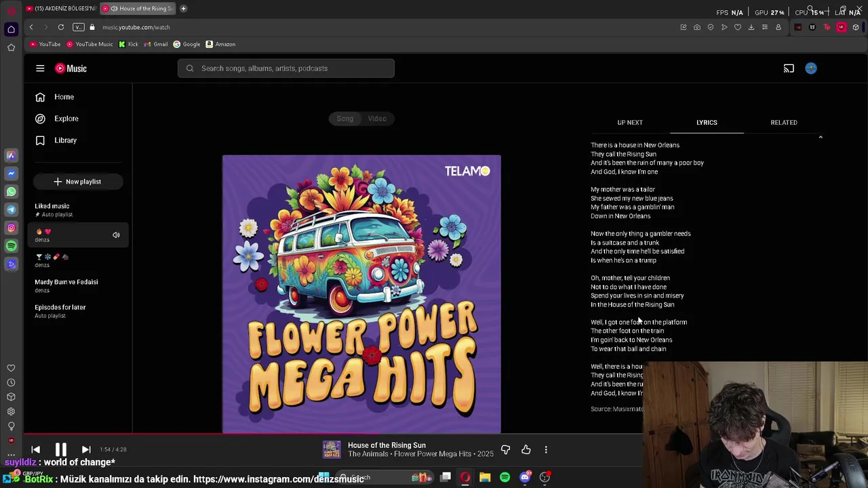Click the YouTube Music logo
This screenshot has width=868, height=488.
[71, 68]
